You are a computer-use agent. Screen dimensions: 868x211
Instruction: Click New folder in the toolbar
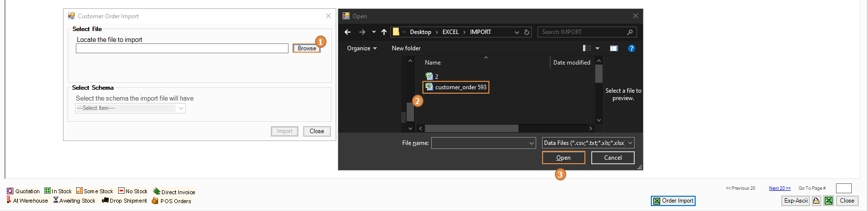point(406,48)
